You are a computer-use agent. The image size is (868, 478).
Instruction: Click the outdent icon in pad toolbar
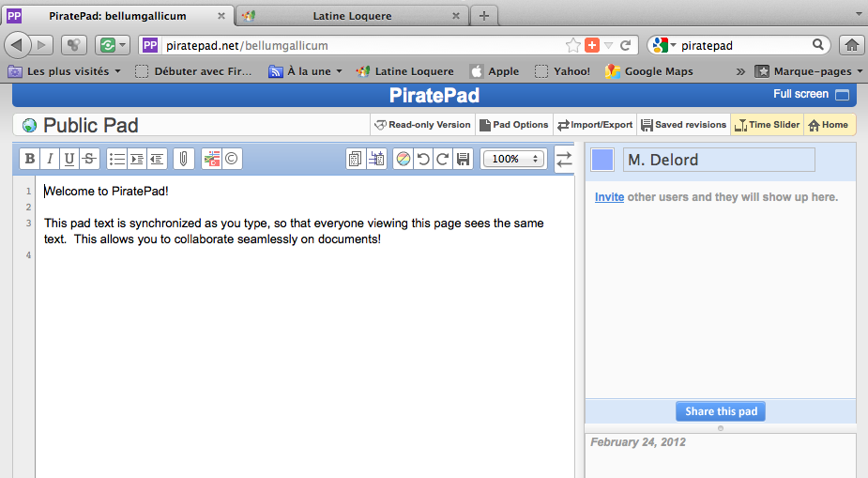(x=157, y=159)
